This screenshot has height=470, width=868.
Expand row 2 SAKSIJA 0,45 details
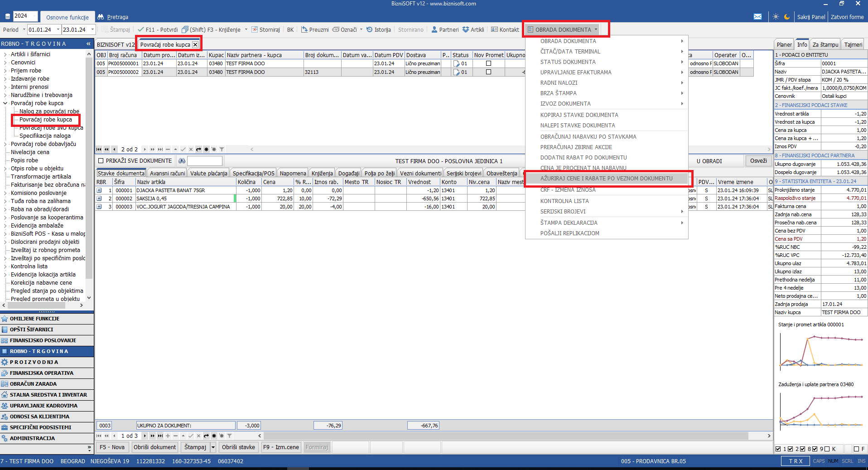(x=99, y=199)
